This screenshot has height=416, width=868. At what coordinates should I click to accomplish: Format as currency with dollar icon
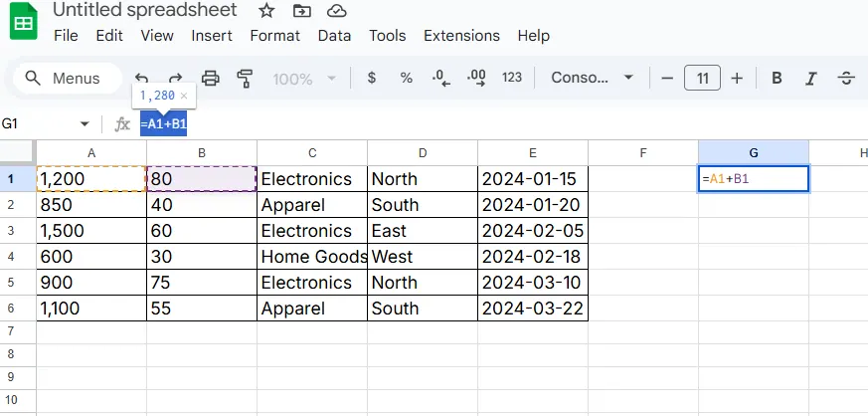pyautogui.click(x=372, y=78)
